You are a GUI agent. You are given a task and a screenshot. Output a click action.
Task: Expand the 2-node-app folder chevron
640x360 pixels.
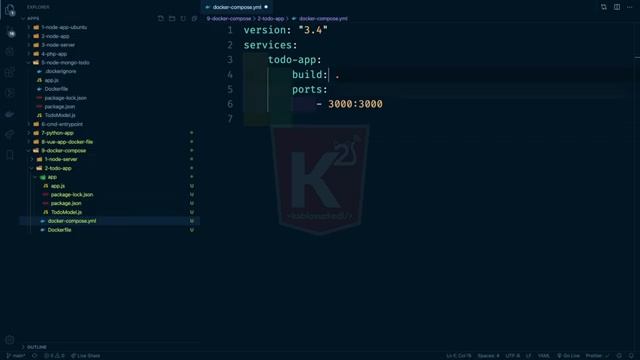pyautogui.click(x=29, y=36)
